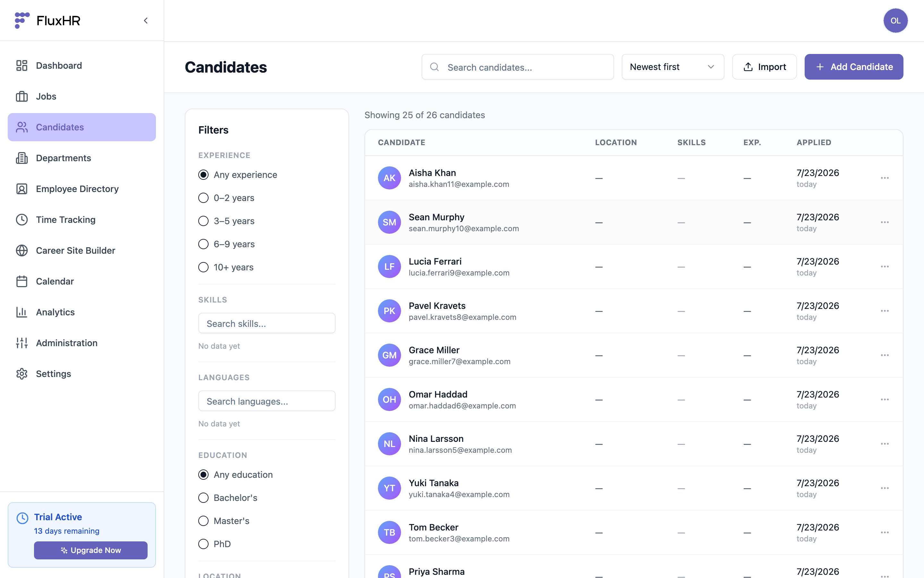Click the YT avatar for Yuki Tanaka
Viewport: 924px width, 578px height.
click(389, 488)
